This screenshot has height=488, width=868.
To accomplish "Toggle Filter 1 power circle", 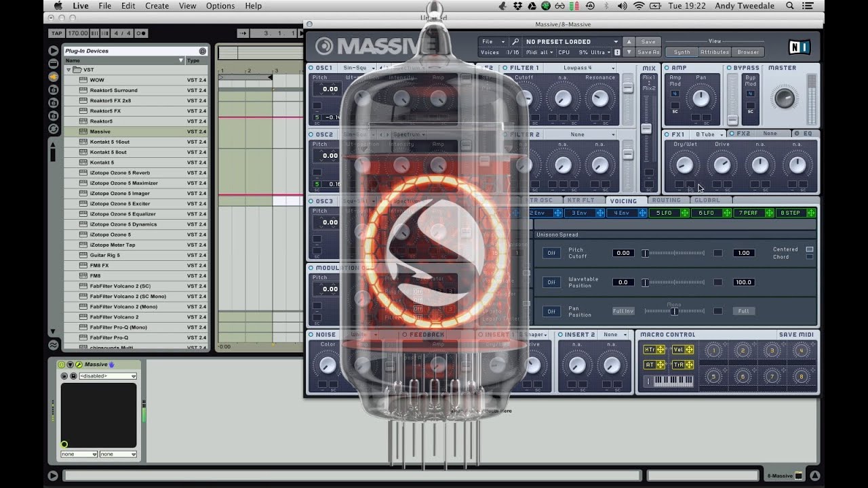I will point(505,68).
